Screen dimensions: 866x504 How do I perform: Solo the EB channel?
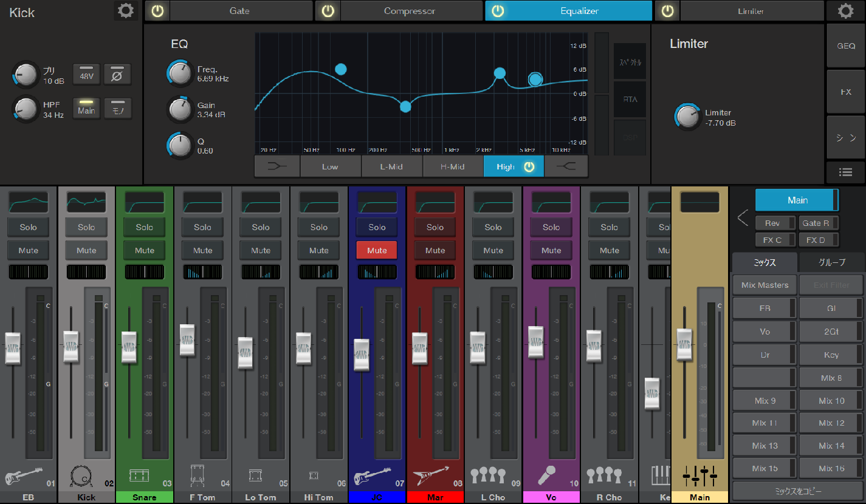pos(28,227)
